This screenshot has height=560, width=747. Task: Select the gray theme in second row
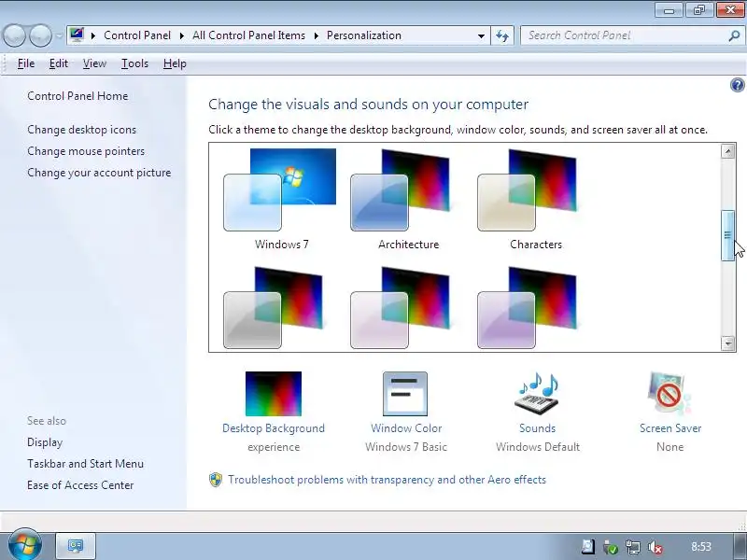click(x=274, y=308)
